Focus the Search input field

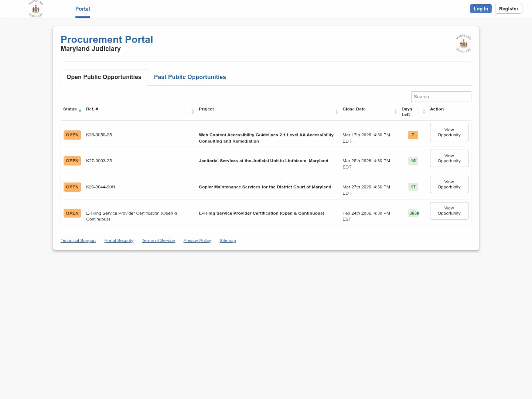point(441,97)
